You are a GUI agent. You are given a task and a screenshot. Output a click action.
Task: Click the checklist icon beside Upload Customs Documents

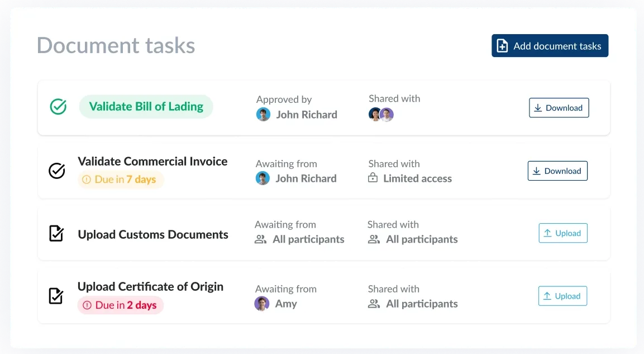56,233
